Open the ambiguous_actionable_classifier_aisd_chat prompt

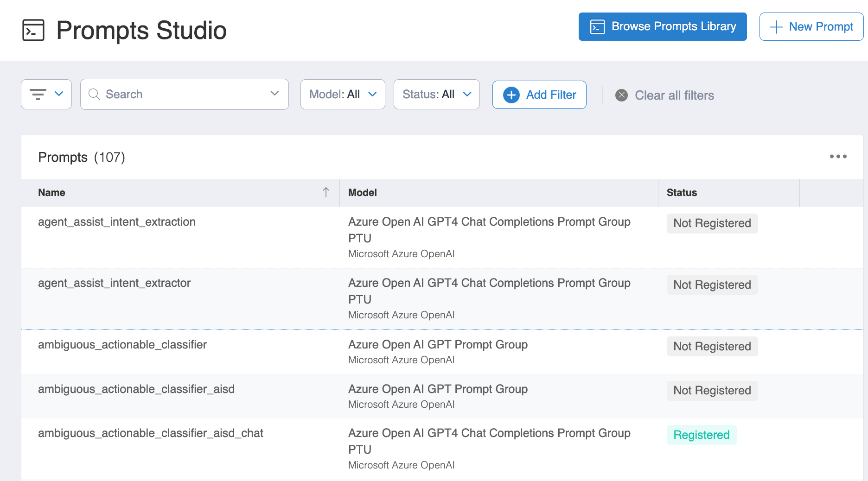[150, 433]
